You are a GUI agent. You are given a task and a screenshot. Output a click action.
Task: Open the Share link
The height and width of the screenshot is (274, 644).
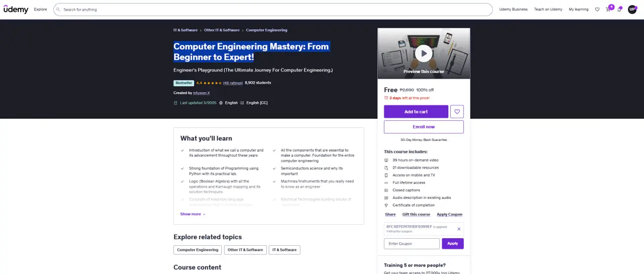(390, 215)
